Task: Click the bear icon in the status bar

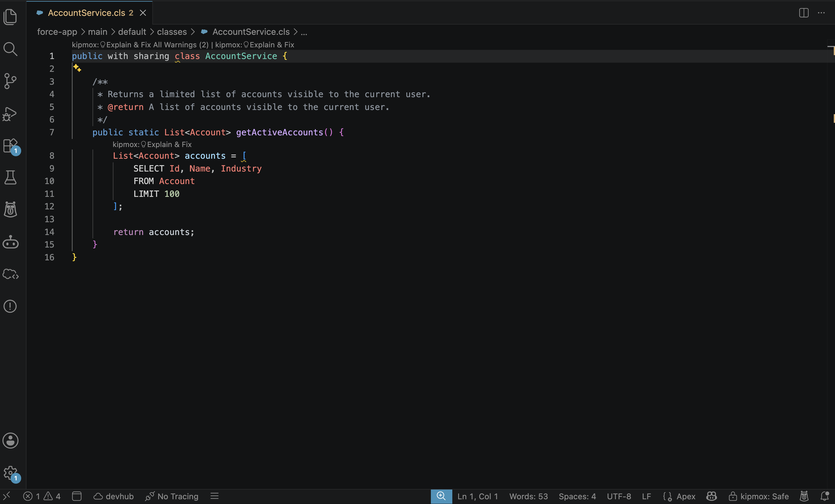Action: pyautogui.click(x=804, y=496)
